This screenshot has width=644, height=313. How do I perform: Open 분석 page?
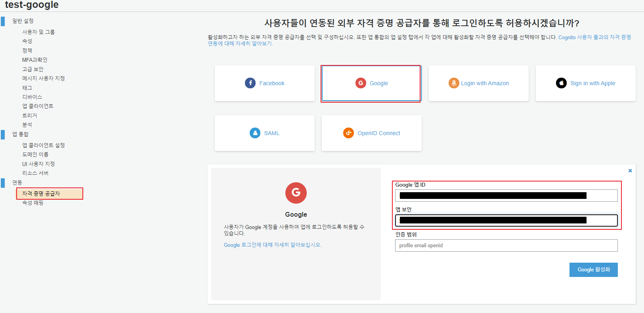pyautogui.click(x=27, y=125)
